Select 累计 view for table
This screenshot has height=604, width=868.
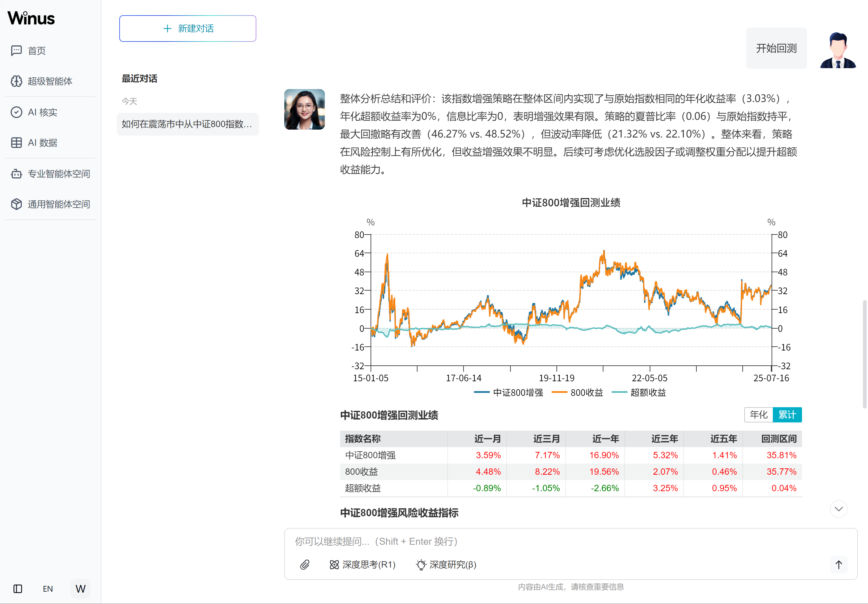pos(787,415)
